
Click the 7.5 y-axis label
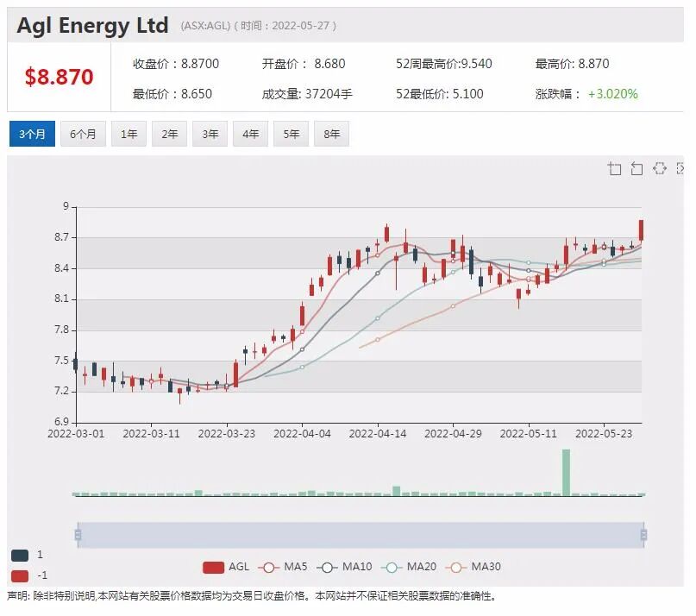point(62,360)
